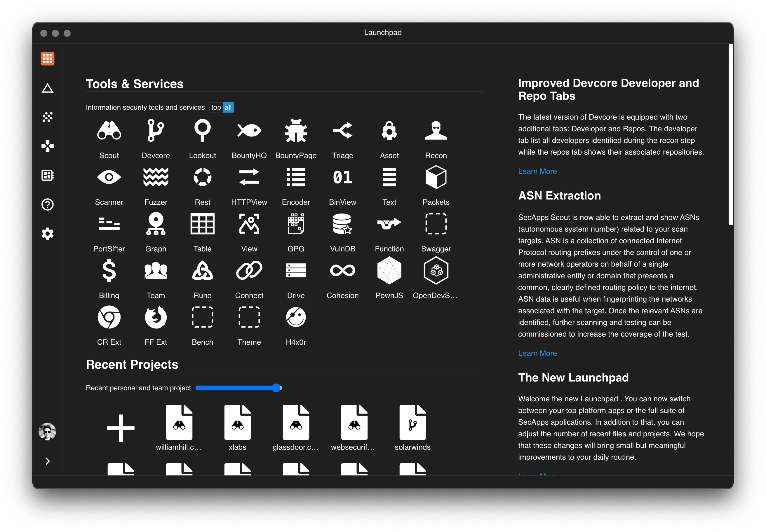This screenshot has width=766, height=532.
Task: Click The New Launchpad heading
Action: click(x=574, y=378)
